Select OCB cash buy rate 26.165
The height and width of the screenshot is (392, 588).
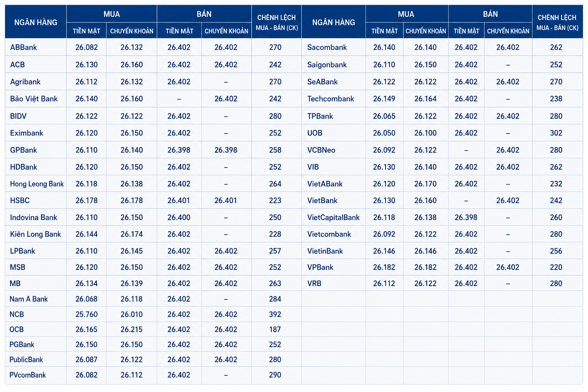click(87, 329)
